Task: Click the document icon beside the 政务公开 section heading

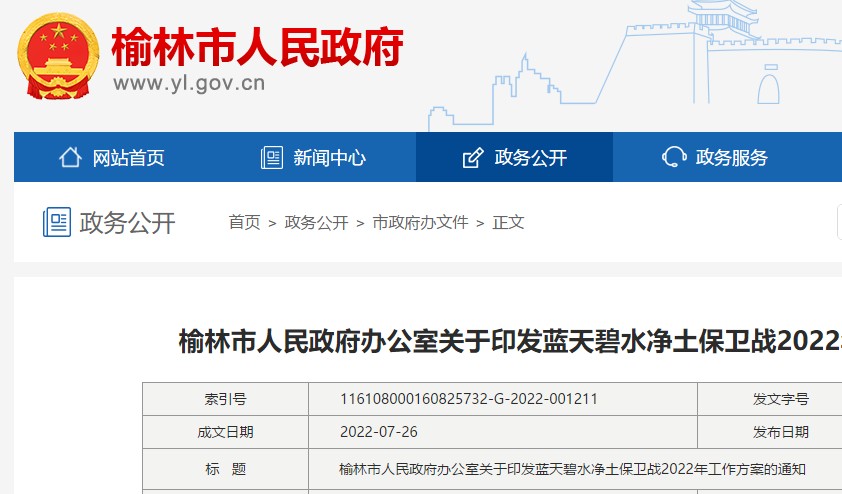Action: [x=57, y=222]
